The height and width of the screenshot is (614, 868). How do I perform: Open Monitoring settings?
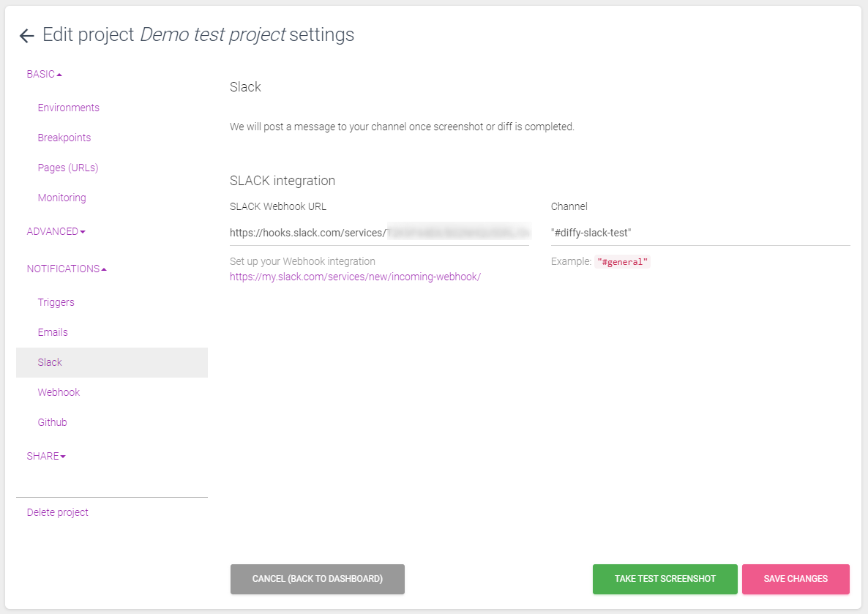(62, 198)
